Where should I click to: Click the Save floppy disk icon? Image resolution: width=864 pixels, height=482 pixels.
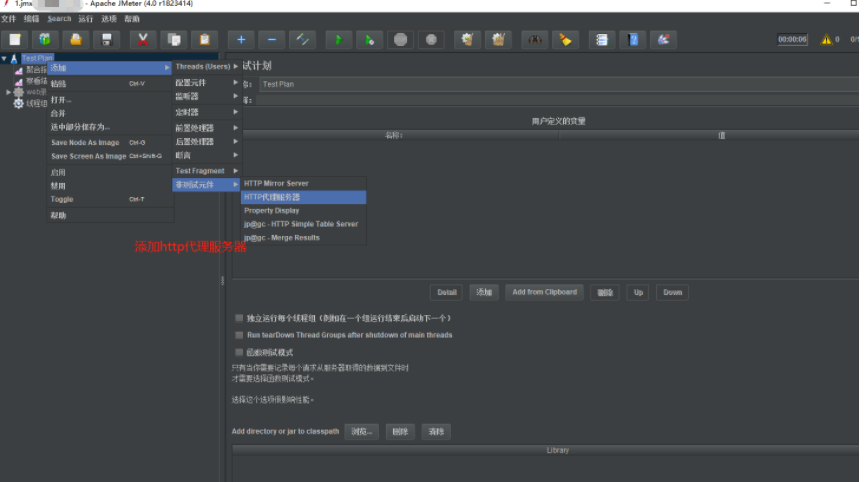point(107,40)
